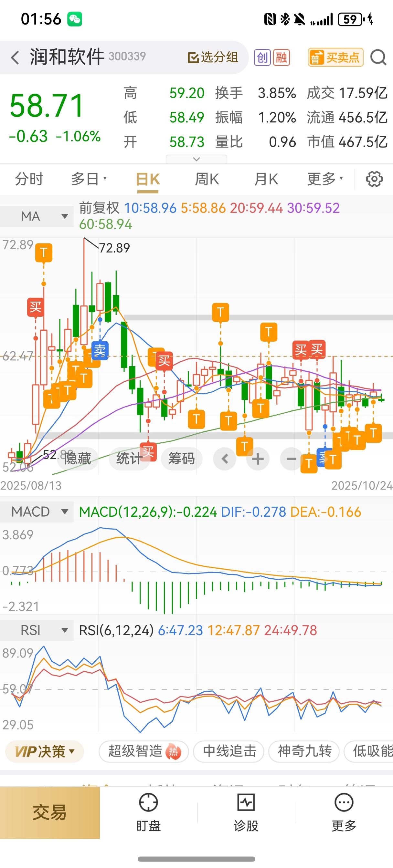Tap the turnover rate 3.85%

(277, 93)
